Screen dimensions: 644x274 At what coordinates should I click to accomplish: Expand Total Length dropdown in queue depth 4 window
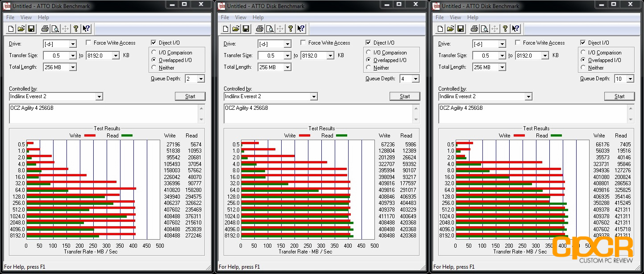pyautogui.click(x=287, y=67)
